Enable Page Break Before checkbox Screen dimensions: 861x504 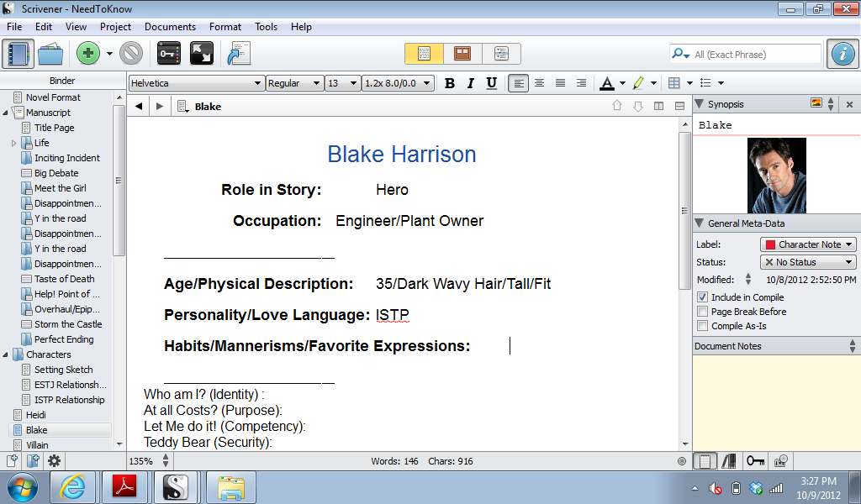point(702,312)
